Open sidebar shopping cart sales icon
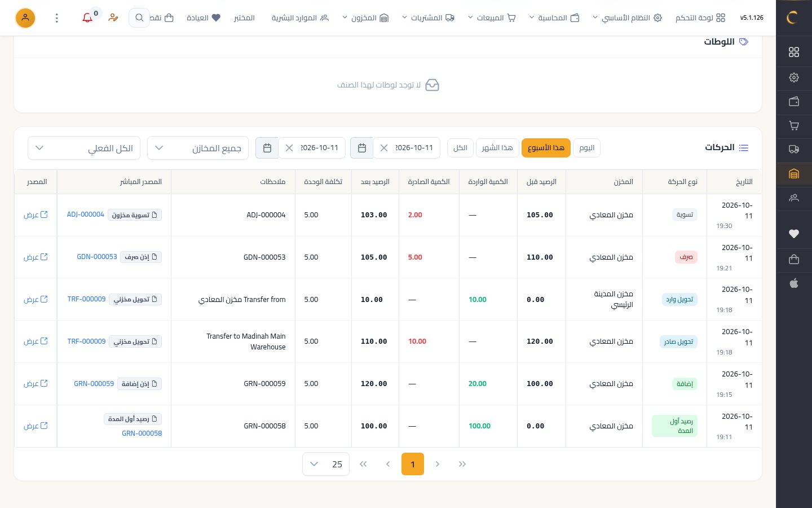Screen dimensions: 812x508 (x=794, y=125)
